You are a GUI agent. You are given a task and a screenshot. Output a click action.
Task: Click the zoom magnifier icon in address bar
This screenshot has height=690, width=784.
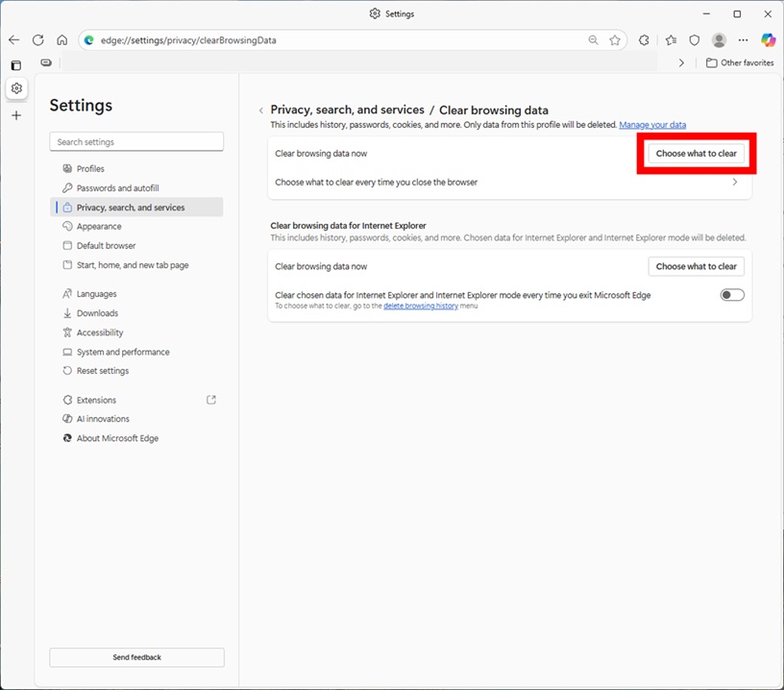594,40
